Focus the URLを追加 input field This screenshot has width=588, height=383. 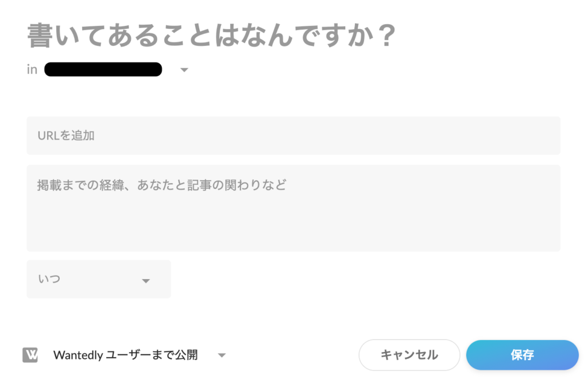[293, 136]
